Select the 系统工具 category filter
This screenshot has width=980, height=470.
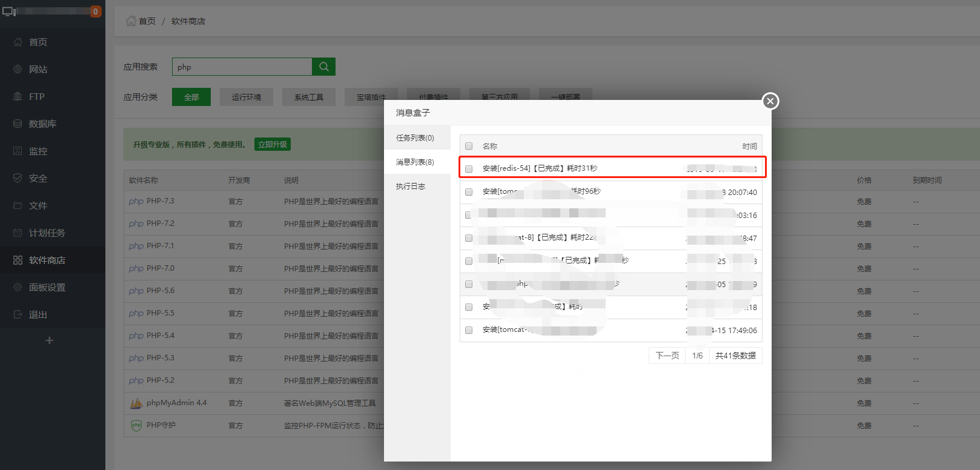pos(309,97)
